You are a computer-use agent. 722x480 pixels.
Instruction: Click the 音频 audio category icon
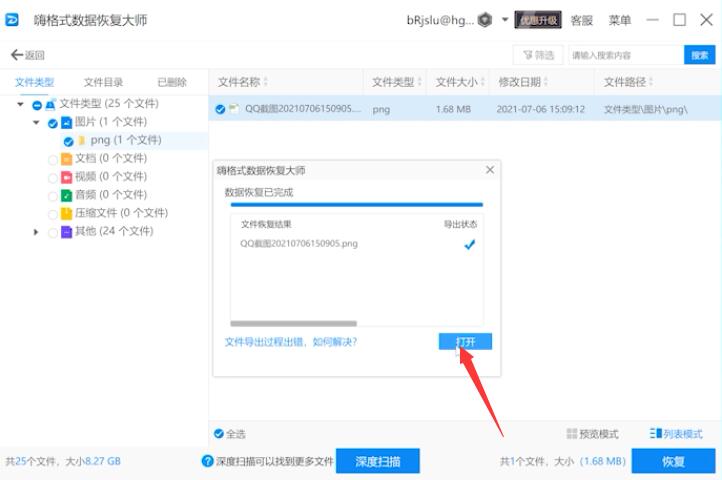tap(66, 195)
